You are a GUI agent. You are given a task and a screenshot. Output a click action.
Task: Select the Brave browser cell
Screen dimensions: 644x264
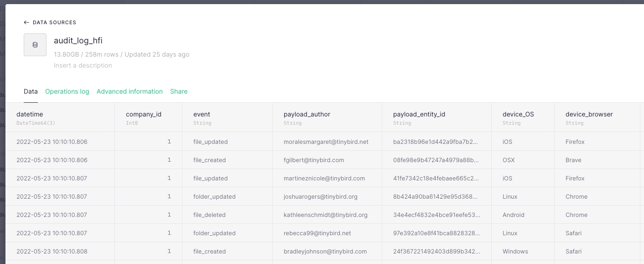(x=573, y=160)
